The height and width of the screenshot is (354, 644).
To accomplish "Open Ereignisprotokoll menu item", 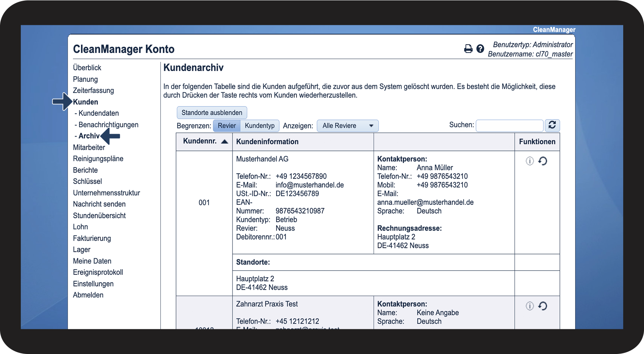I will pyautogui.click(x=98, y=272).
